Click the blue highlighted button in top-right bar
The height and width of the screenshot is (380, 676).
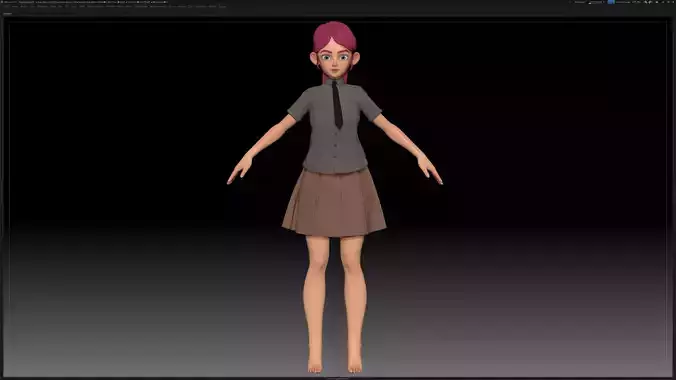click(611, 2)
